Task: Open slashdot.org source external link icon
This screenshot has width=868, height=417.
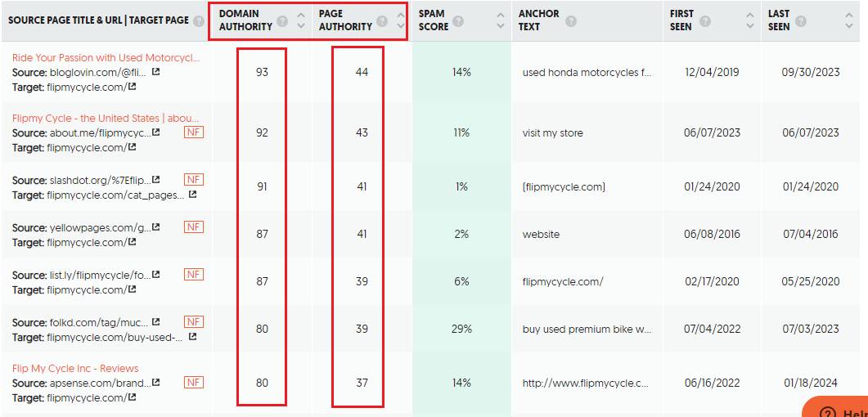Action: (x=156, y=180)
